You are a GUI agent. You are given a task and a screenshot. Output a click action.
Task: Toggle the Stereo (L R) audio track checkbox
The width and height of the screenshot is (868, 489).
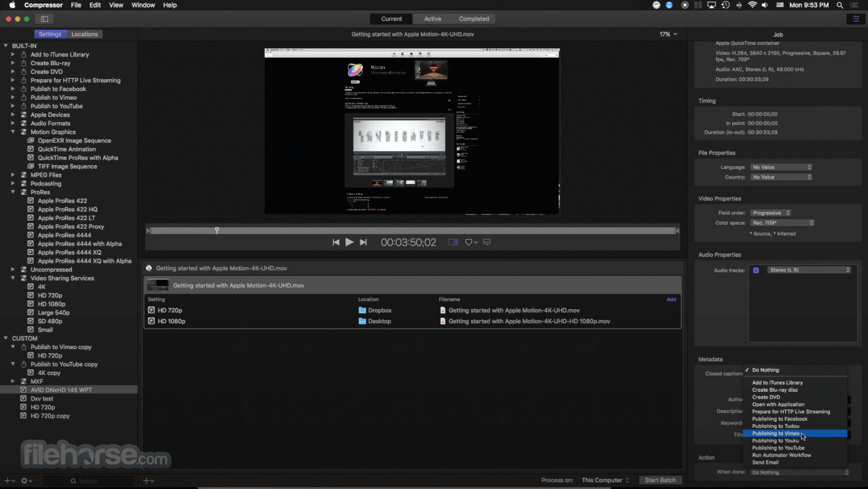point(756,270)
